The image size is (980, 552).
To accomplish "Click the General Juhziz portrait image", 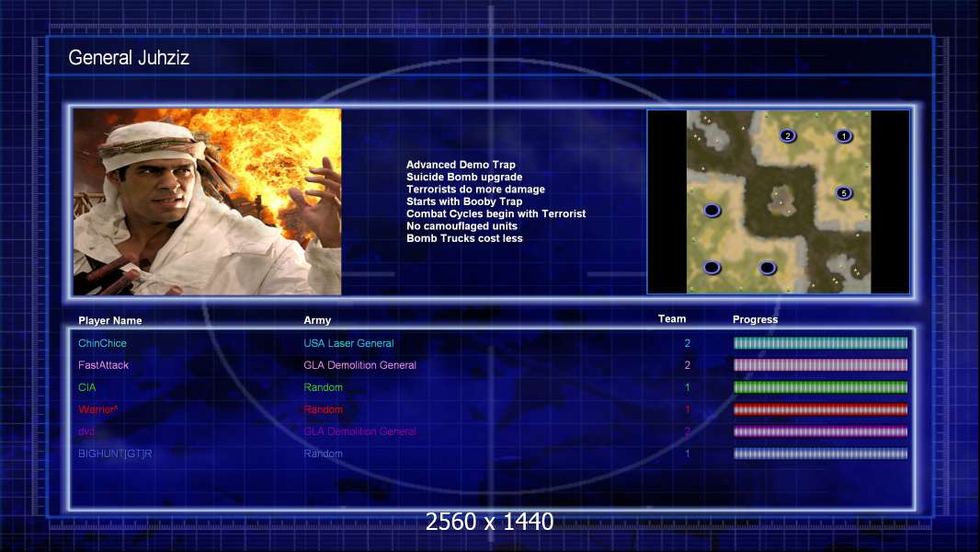I will tap(208, 201).
